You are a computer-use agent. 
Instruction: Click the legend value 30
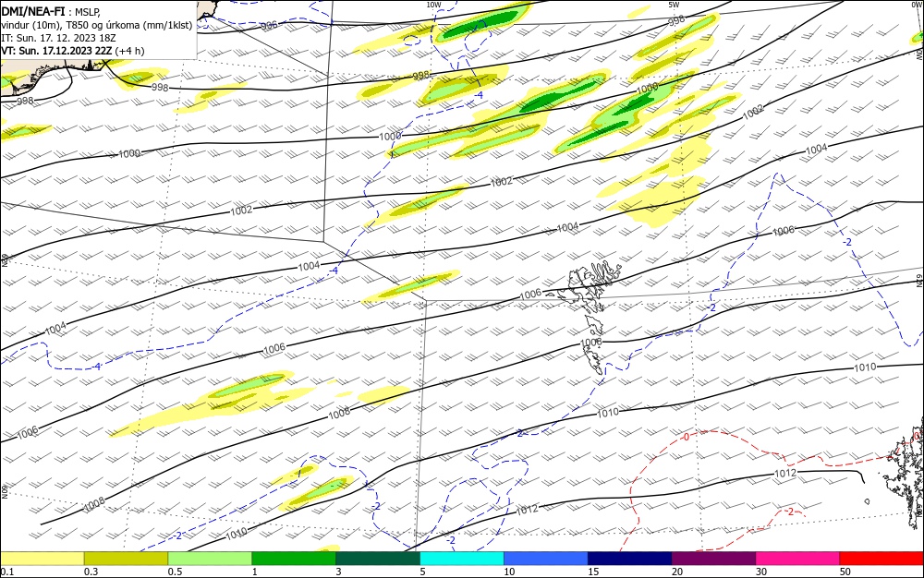761,572
